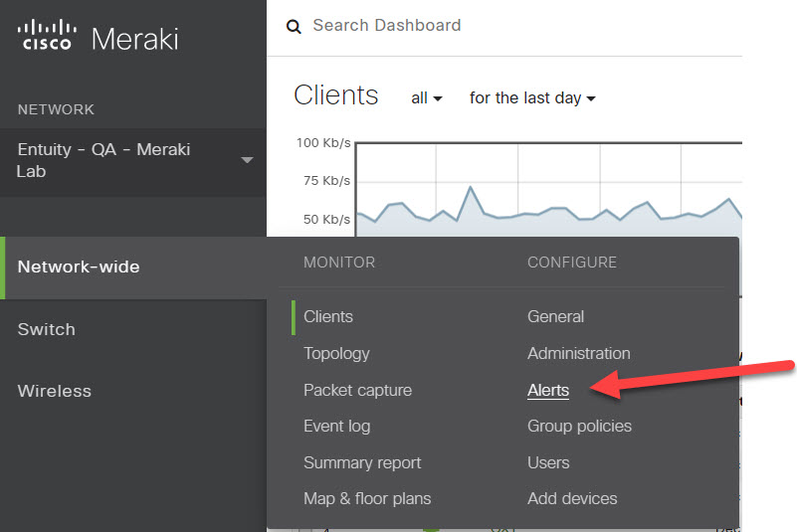Focus the Search Dashboard field

(386, 26)
